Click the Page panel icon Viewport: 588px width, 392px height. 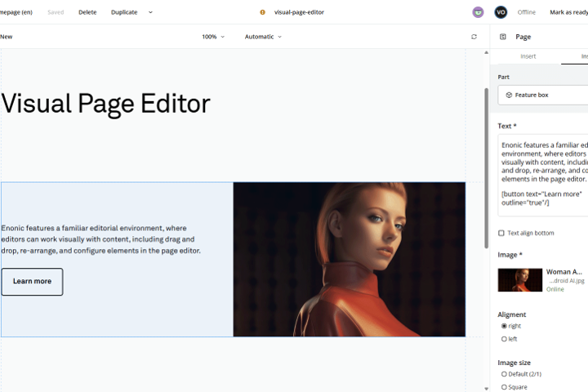(503, 37)
